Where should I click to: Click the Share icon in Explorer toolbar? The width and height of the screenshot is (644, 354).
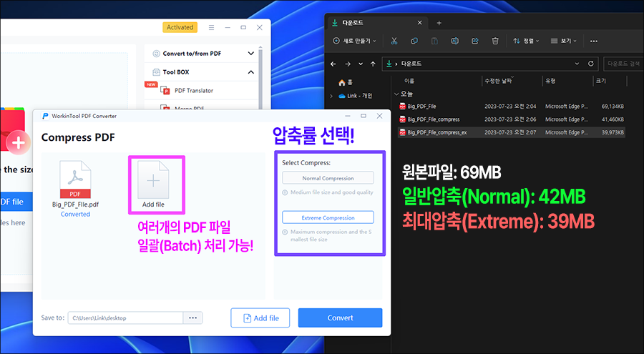(x=475, y=41)
